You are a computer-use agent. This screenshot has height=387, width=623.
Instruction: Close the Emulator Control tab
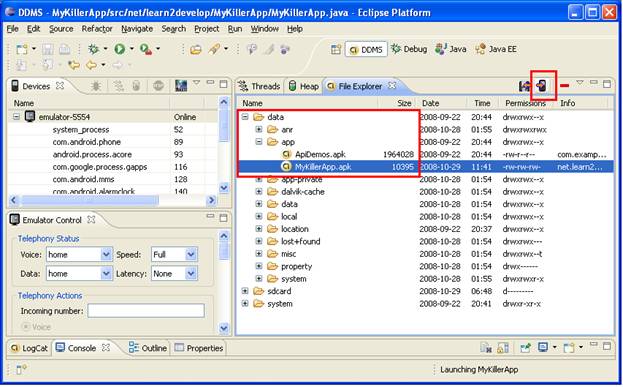91,219
